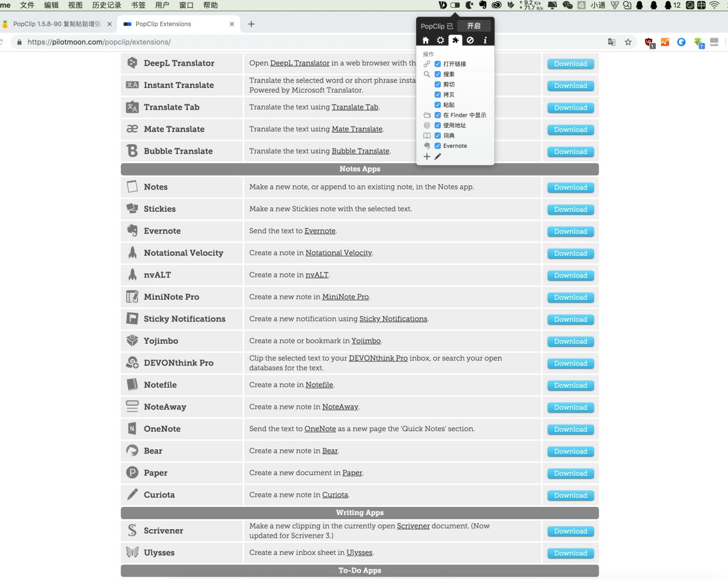Image resolution: width=728 pixels, height=579 pixels.
Task: Click the Notational Velocity rocket icon
Action: click(132, 253)
